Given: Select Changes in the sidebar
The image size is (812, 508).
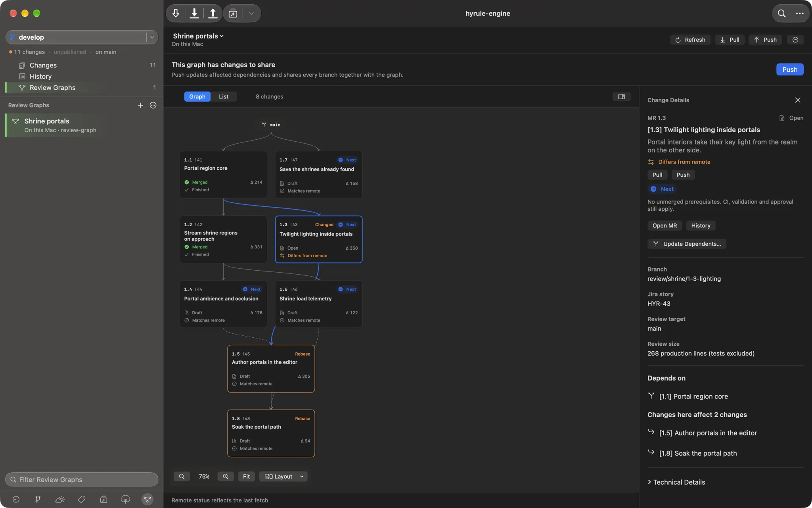Looking at the screenshot, I should [x=82, y=65].
